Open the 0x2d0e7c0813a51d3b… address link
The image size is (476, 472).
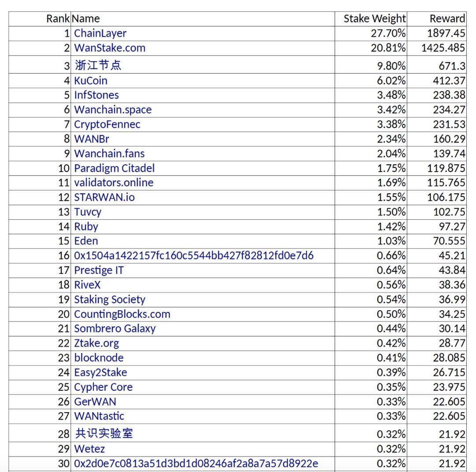[196, 464]
